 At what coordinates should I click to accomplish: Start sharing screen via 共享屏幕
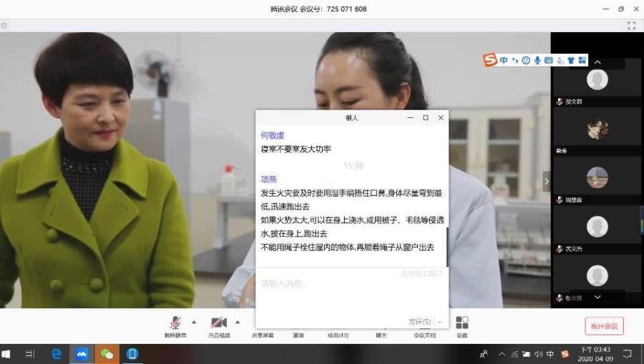pos(263,335)
